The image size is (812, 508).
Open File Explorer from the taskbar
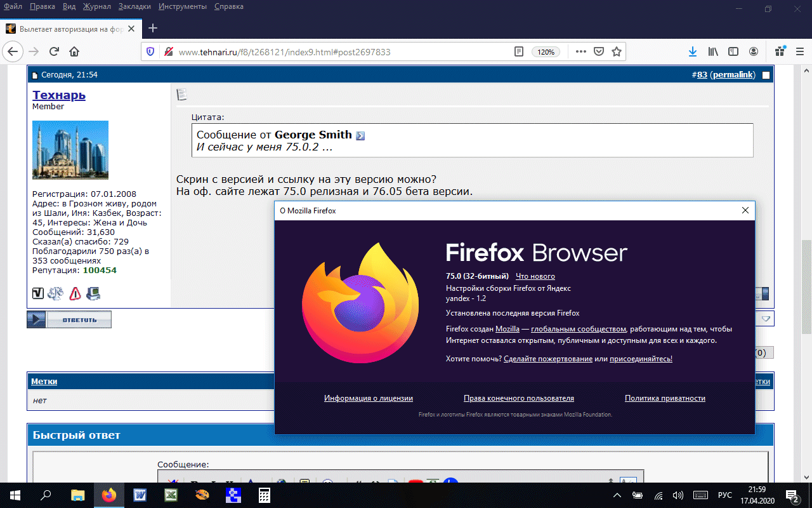click(x=77, y=495)
